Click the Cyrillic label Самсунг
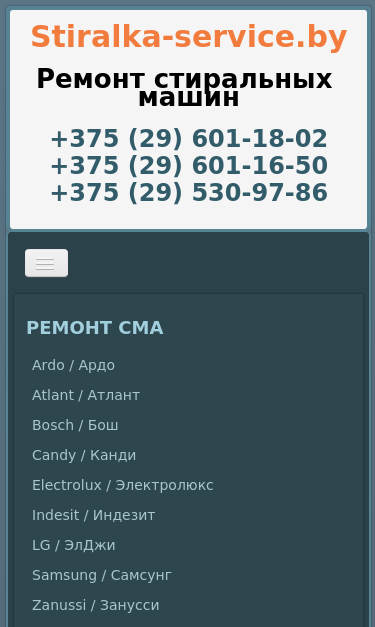Screen dimensions: 375x627 142,575
